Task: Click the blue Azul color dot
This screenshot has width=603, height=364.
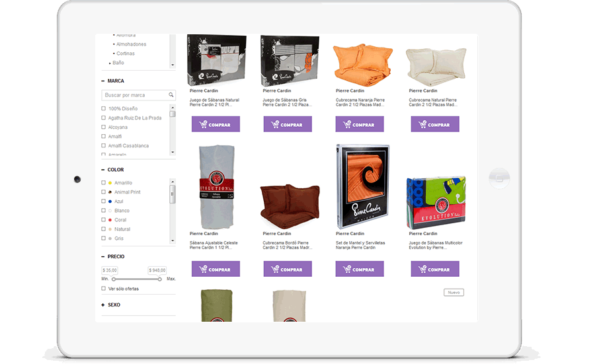Action: pyautogui.click(x=110, y=201)
